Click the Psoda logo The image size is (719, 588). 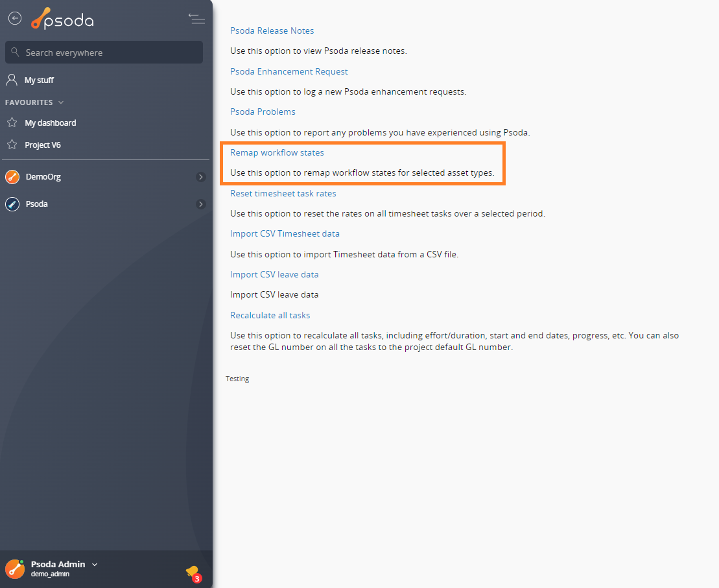coord(62,19)
